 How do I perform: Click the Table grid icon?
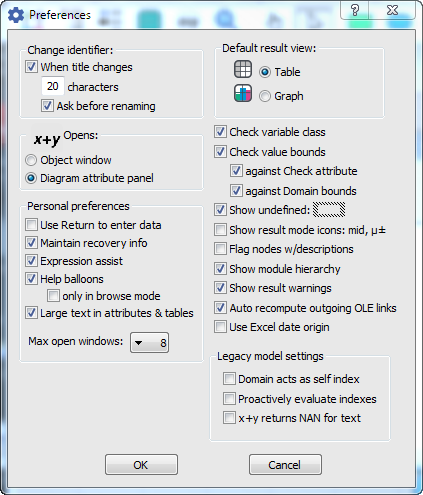point(243,69)
